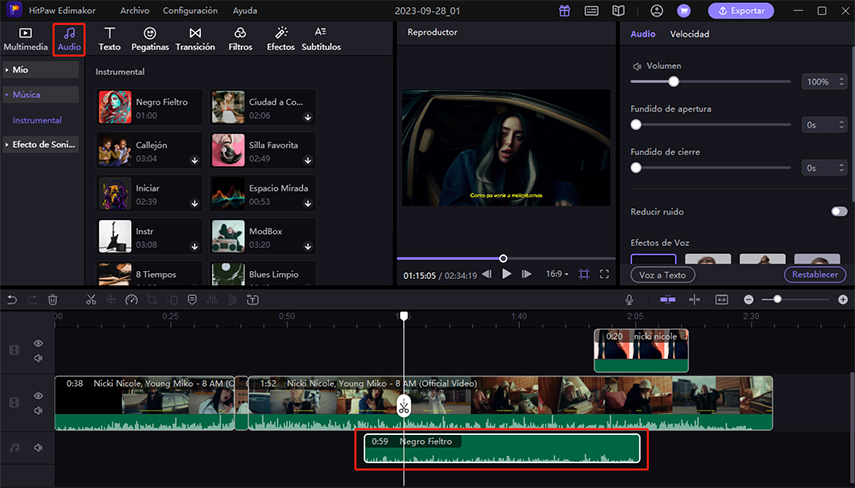Click the Volumen slider handle
Image resolution: width=855 pixels, height=488 pixels.
coord(674,82)
